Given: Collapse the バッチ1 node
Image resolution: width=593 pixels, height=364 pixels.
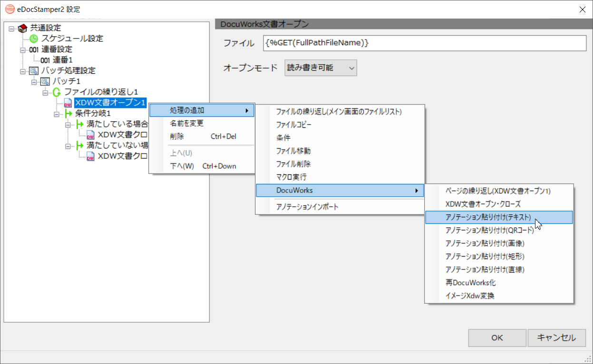Looking at the screenshot, I should click(34, 82).
